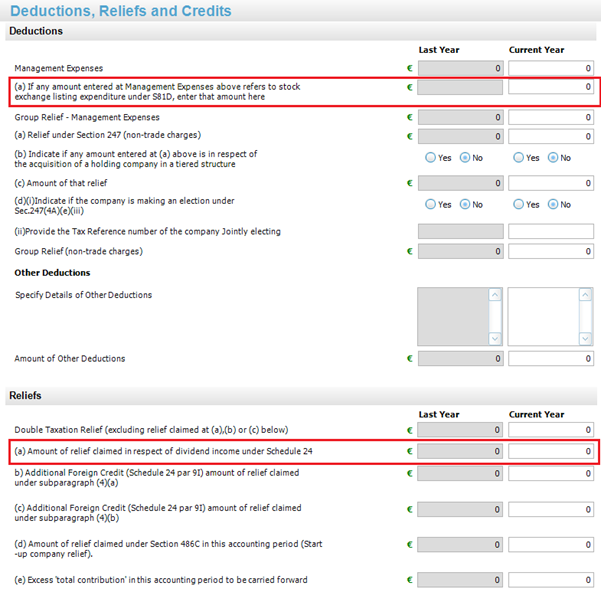Click Amount of that relief Current Year field

[x=551, y=183]
